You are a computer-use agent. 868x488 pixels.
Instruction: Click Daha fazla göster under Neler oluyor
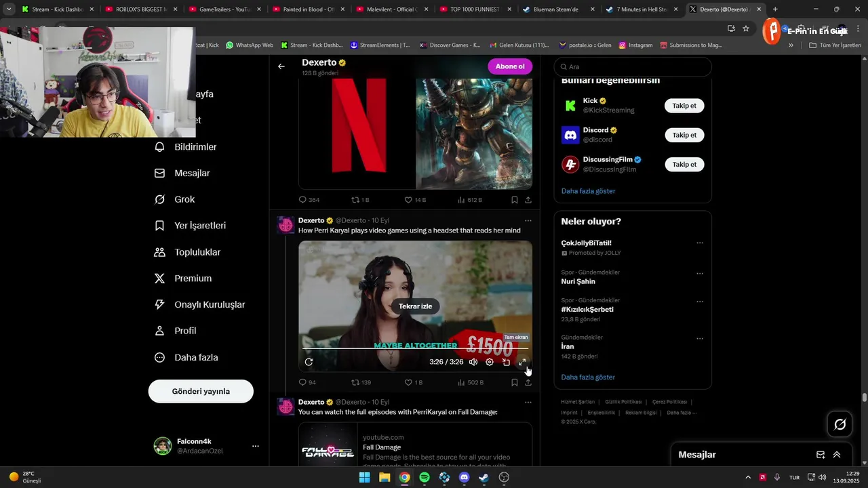point(588,377)
